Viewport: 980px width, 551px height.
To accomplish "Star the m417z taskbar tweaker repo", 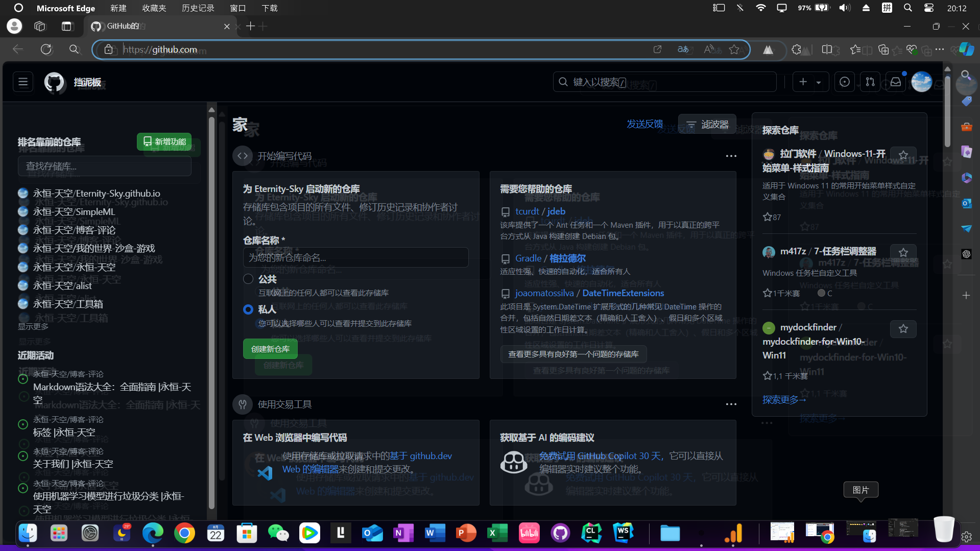I will click(x=903, y=252).
